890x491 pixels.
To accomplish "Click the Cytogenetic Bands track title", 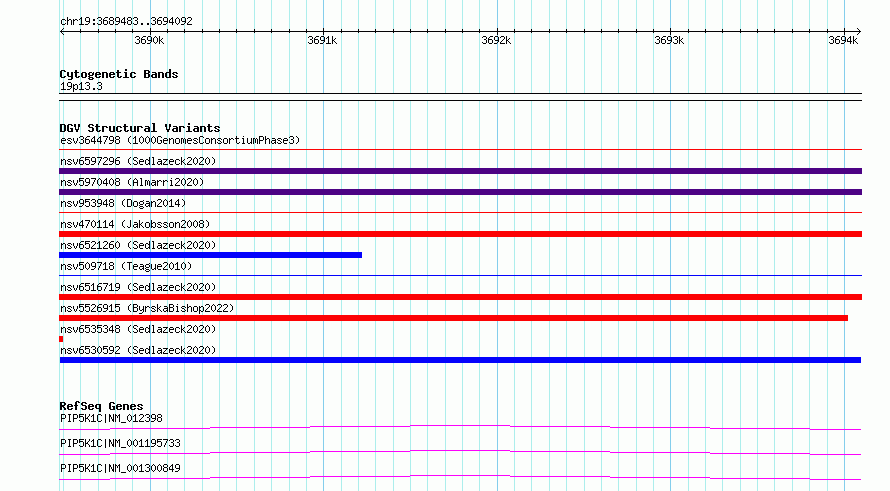I will pos(119,74).
